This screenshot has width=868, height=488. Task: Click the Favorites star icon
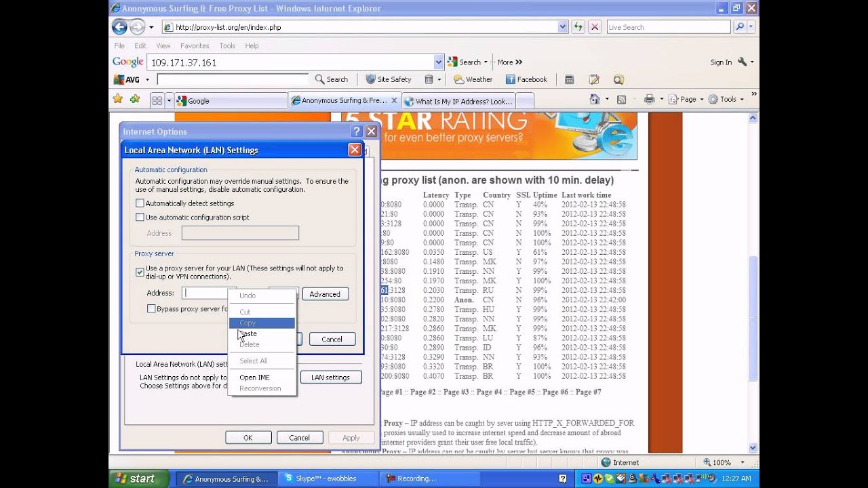pyautogui.click(x=118, y=100)
